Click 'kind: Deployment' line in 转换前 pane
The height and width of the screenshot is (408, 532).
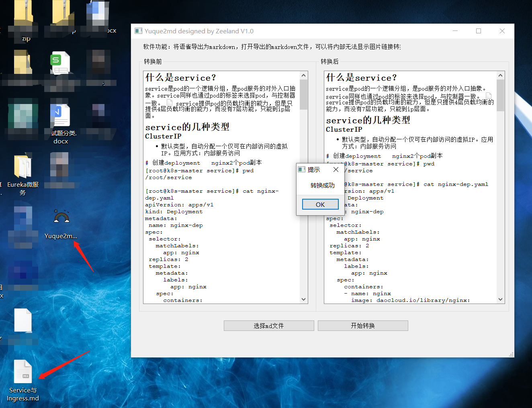174,212
